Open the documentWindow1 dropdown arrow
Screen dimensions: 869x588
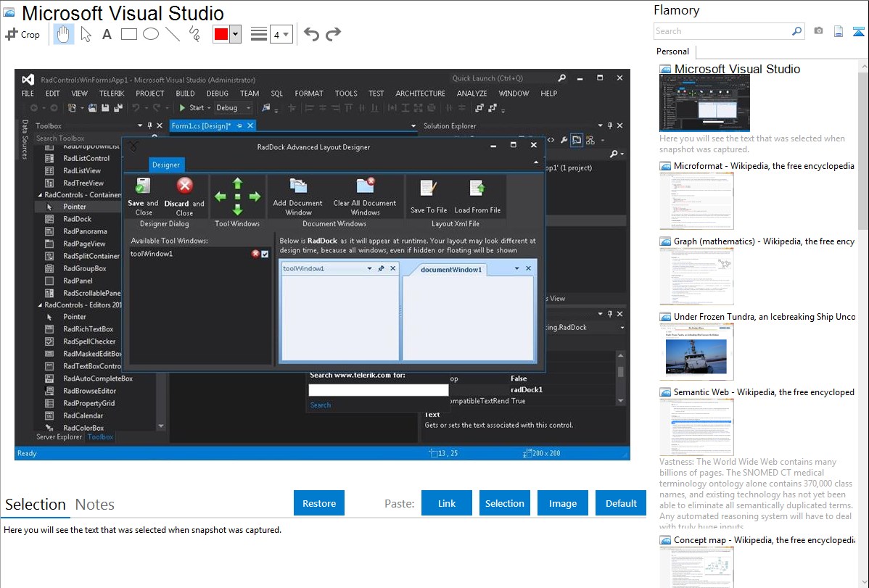[516, 268]
